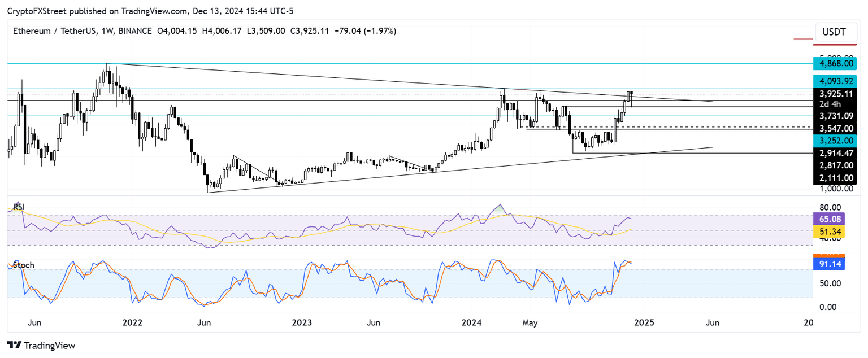Screen dimensions: 868x358
Task: Open the TradingView logo at bottom left
Action: (x=41, y=345)
